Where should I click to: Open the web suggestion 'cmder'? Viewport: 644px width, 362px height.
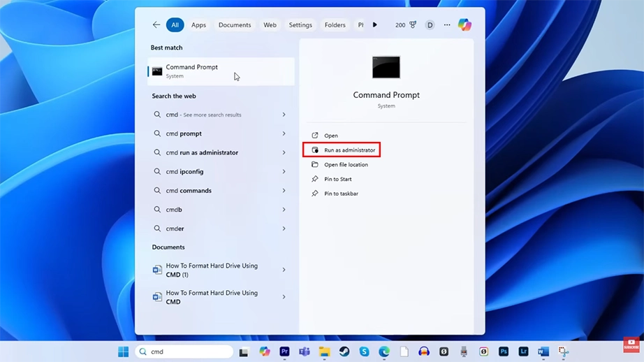(x=221, y=229)
